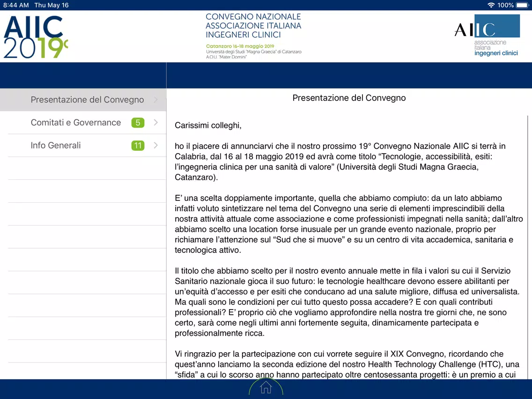This screenshot has width=532, height=399.
Task: Tap the green badge showing 11
Action: coord(138,146)
